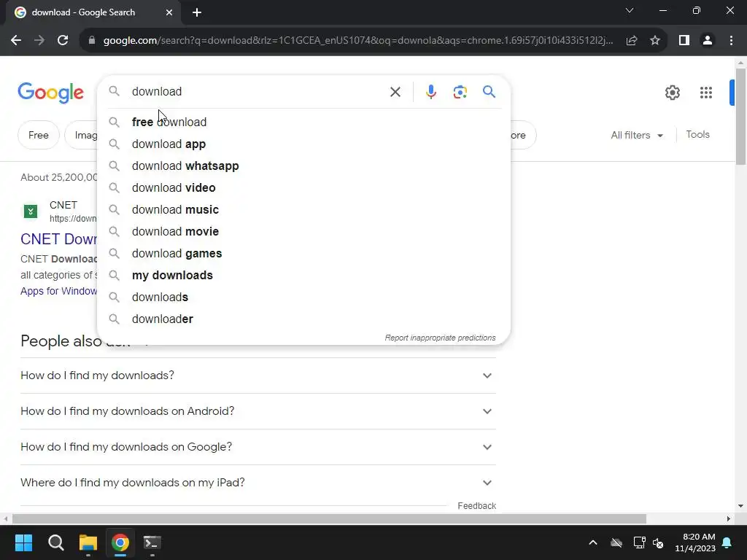The width and height of the screenshot is (747, 560).
Task: Close the download - Google Search tab
Action: (169, 12)
